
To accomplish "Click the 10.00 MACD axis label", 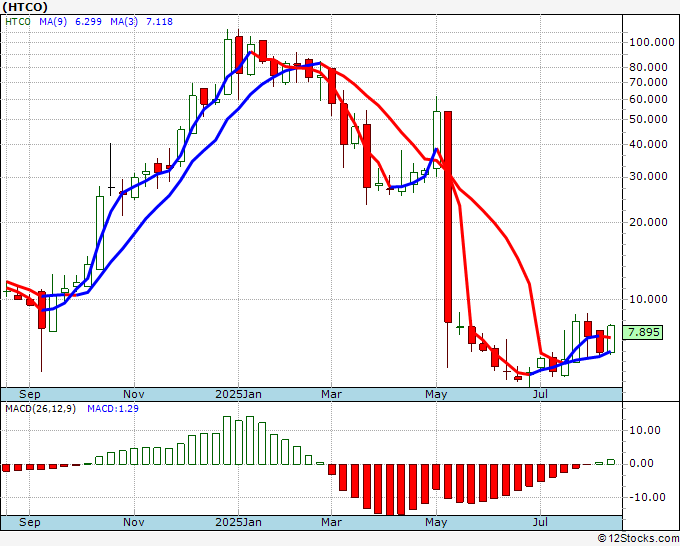I will (647, 430).
